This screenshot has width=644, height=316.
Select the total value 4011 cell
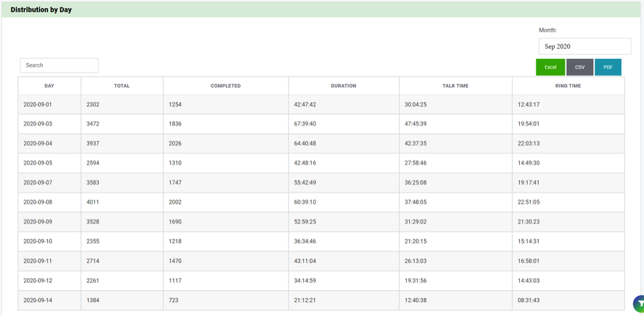(92, 202)
